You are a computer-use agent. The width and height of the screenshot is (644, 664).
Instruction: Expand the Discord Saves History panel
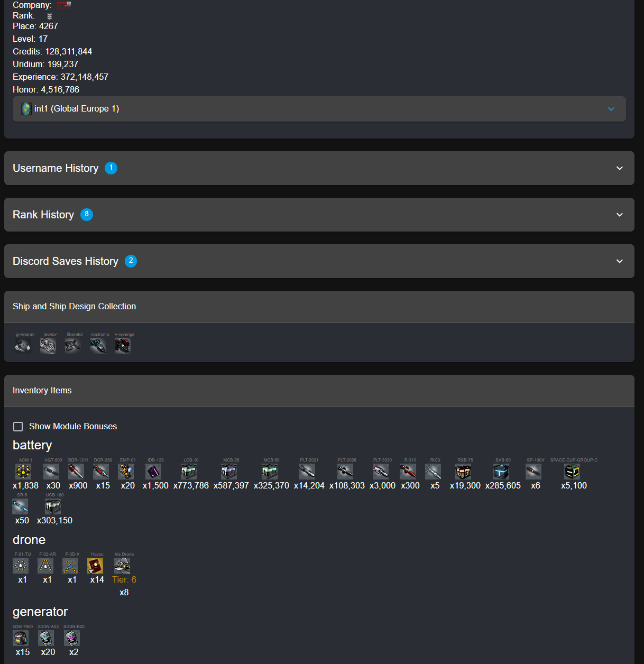click(319, 261)
